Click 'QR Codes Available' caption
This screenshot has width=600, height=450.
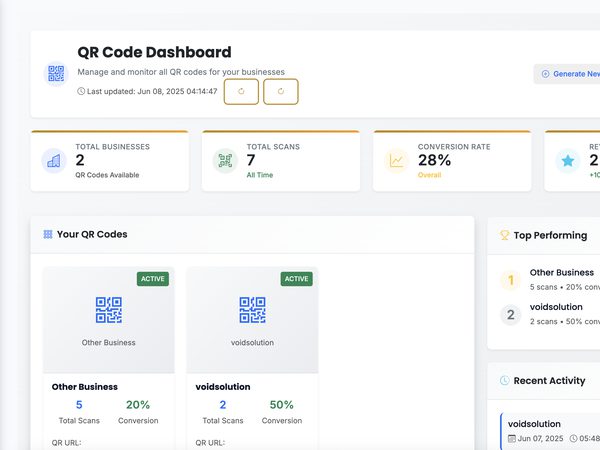pos(107,175)
